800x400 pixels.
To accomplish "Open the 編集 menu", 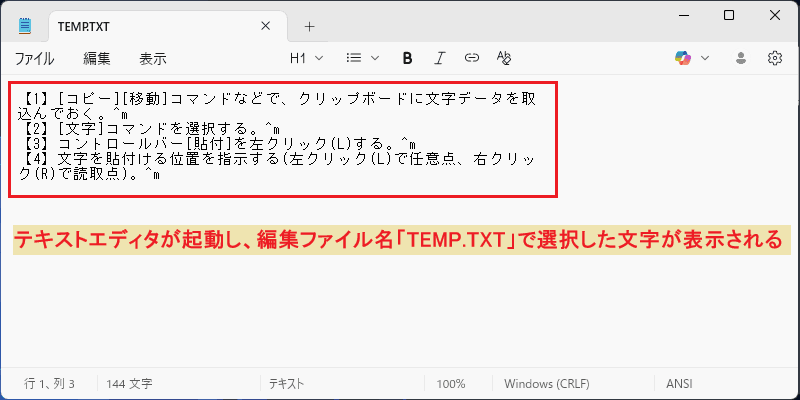I will pyautogui.click(x=97, y=59).
